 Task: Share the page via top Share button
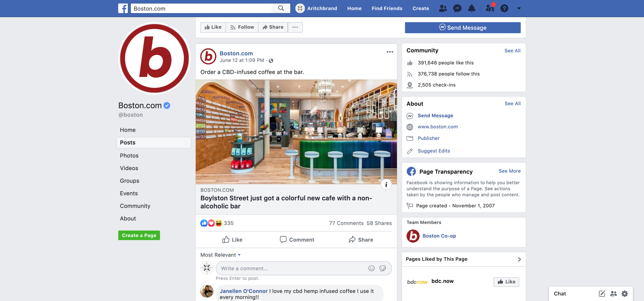click(x=273, y=27)
